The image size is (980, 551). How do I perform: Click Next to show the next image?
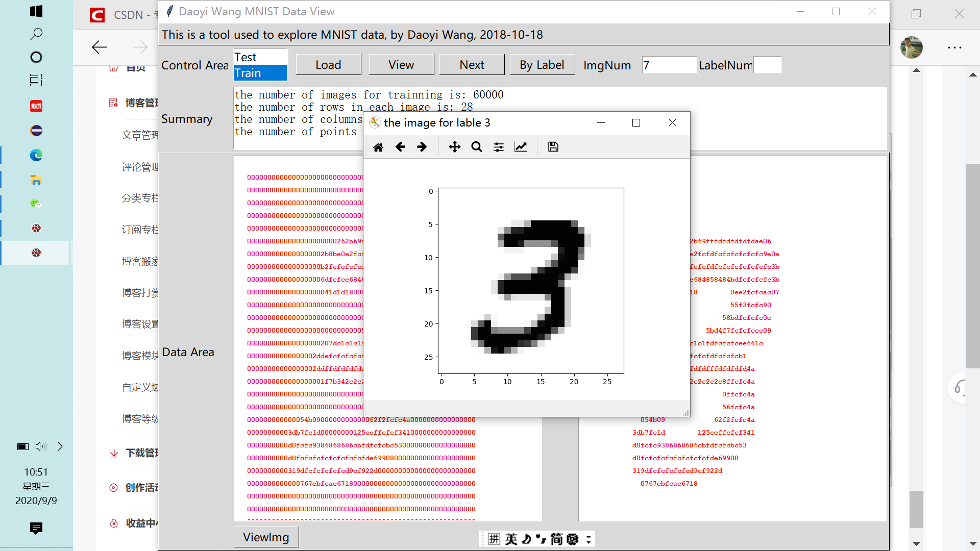[x=471, y=64]
